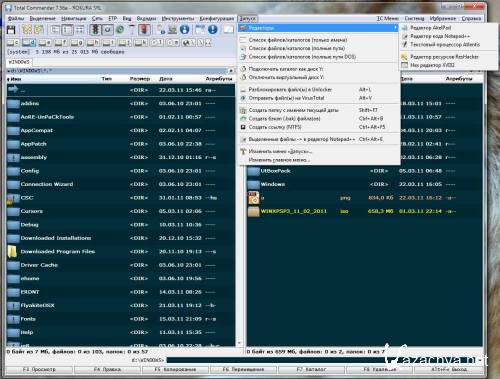This screenshot has width=500, height=379.
Task: Select send files to VirusTotal entry
Action: [x=319, y=98]
